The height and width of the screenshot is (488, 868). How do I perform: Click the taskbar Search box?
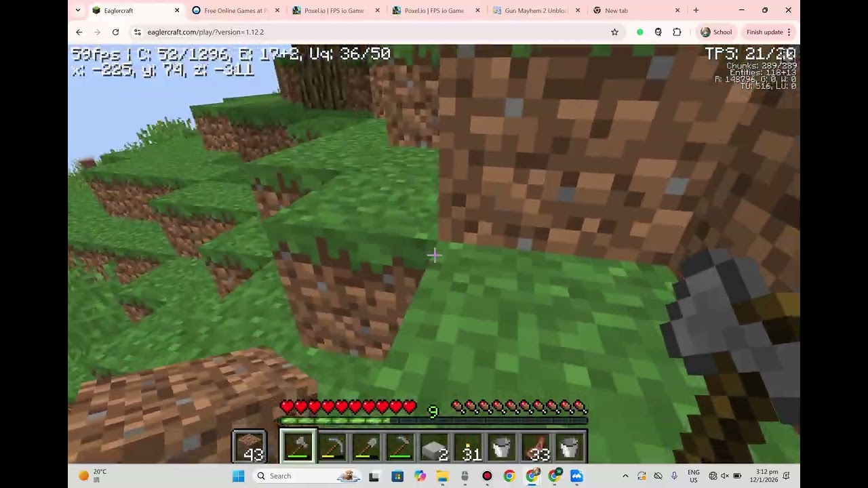coord(308,476)
